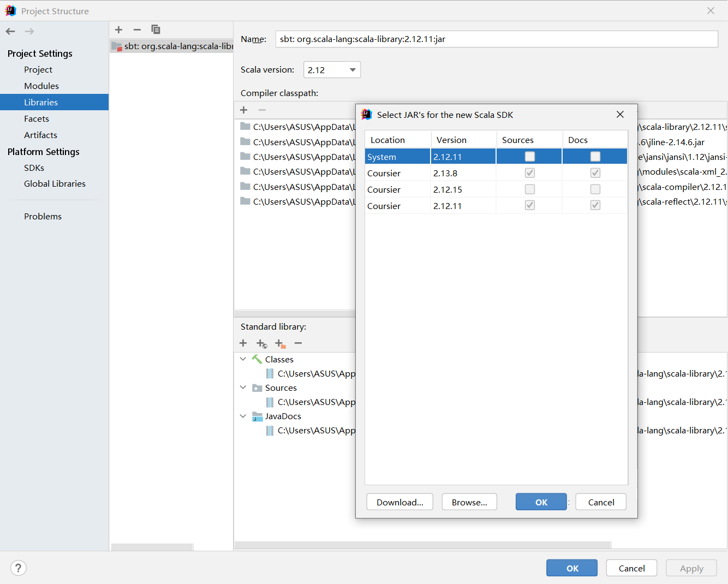Click jar file icon under JavaDocs
The width and height of the screenshot is (728, 584).
click(270, 430)
